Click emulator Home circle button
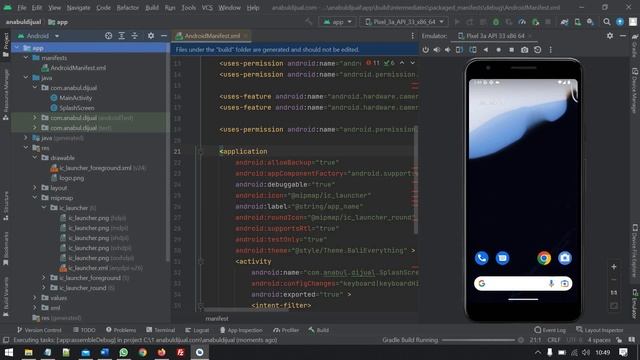The height and width of the screenshot is (360, 640). (x=498, y=49)
